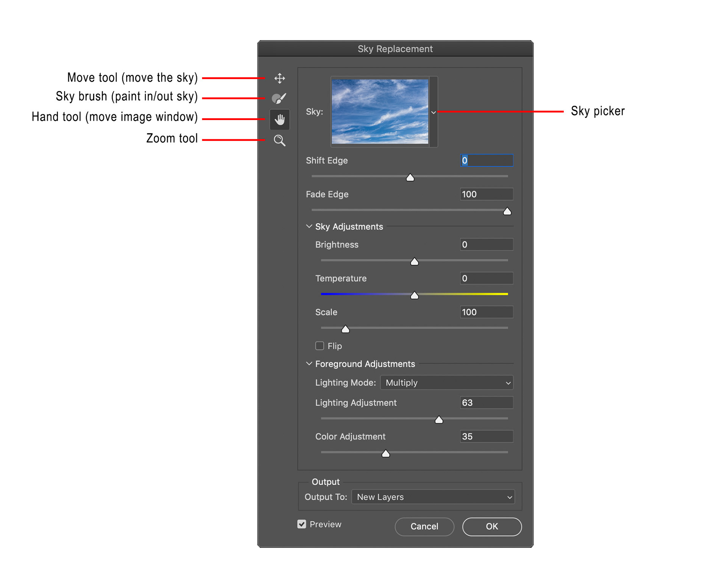Click the Brightness value field
This screenshot has width=727, height=588.
[x=486, y=245]
